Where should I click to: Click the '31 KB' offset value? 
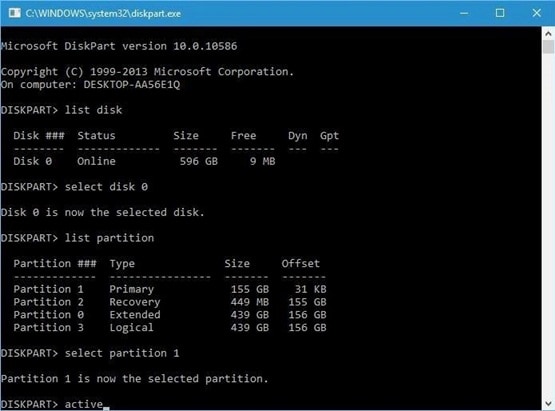(x=311, y=289)
